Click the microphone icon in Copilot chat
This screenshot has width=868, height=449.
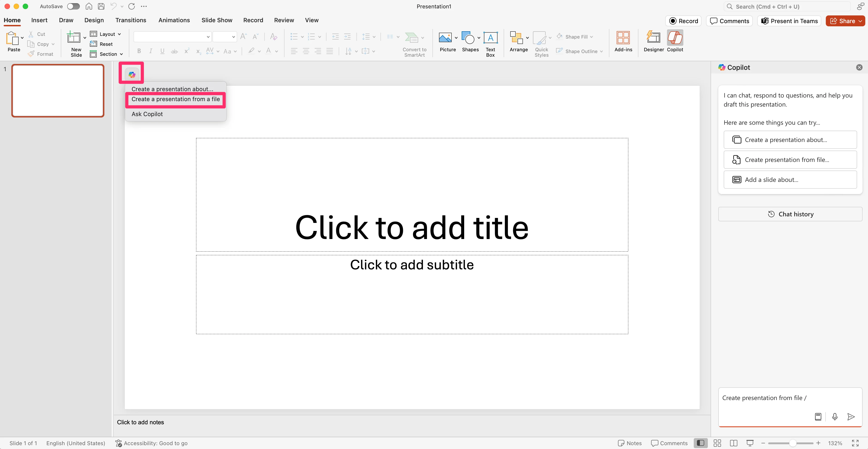click(x=835, y=417)
